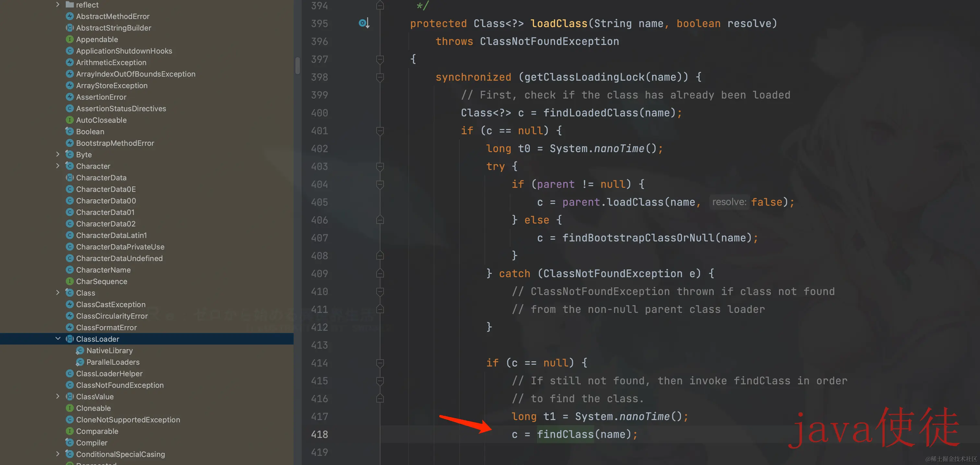
Task: Click the ClassCastException class icon
Action: point(70,304)
